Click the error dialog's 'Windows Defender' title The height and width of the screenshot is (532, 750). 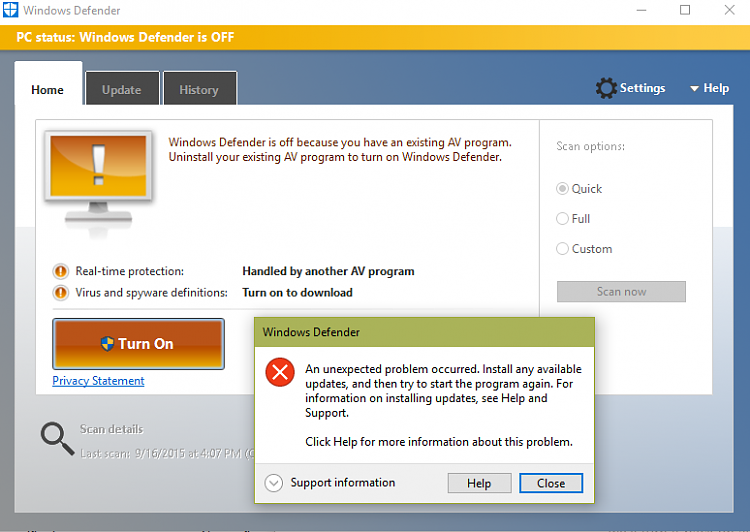coord(311,332)
